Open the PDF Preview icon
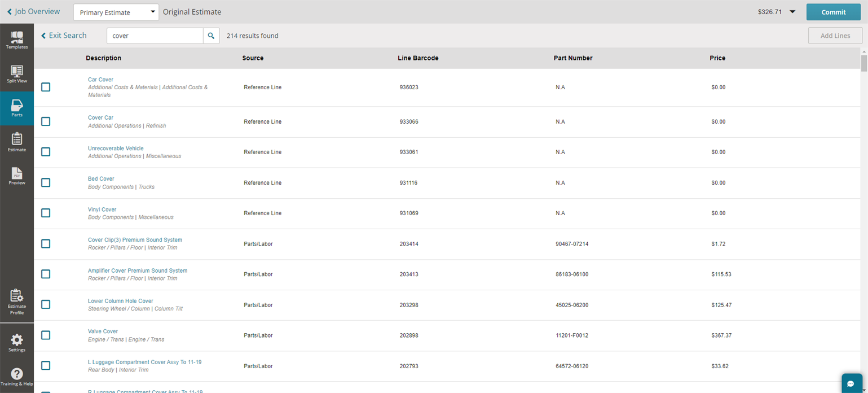Image resolution: width=868 pixels, height=393 pixels. (x=17, y=176)
